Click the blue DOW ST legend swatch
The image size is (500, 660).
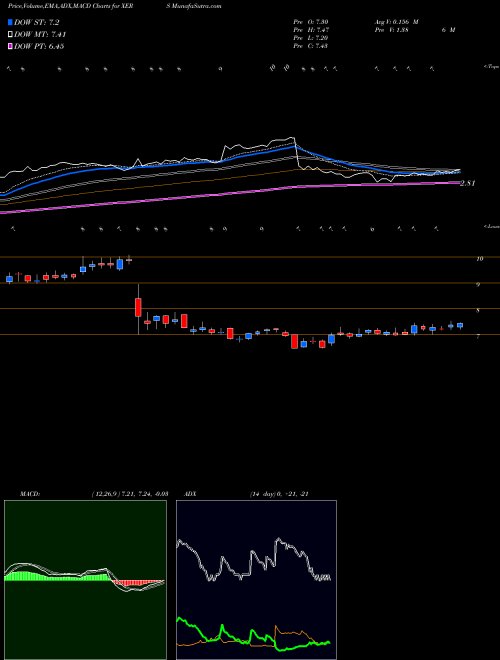click(10, 22)
